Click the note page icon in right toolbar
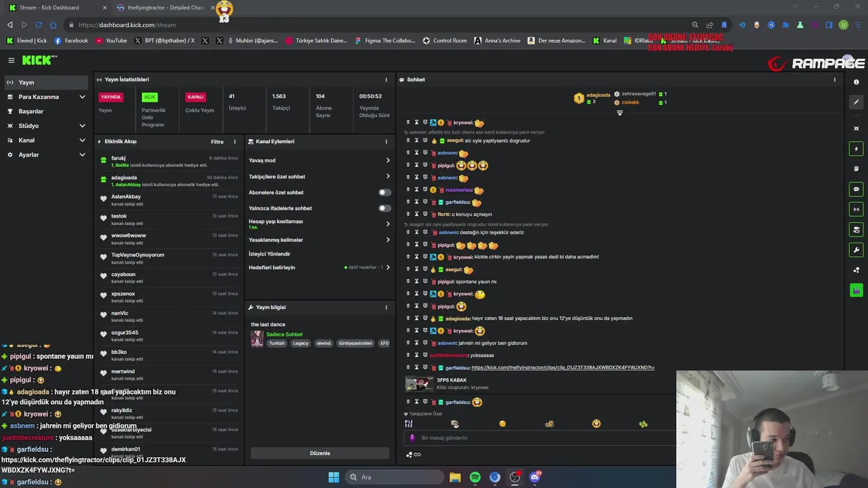This screenshot has width=868, height=488. pos(856,169)
